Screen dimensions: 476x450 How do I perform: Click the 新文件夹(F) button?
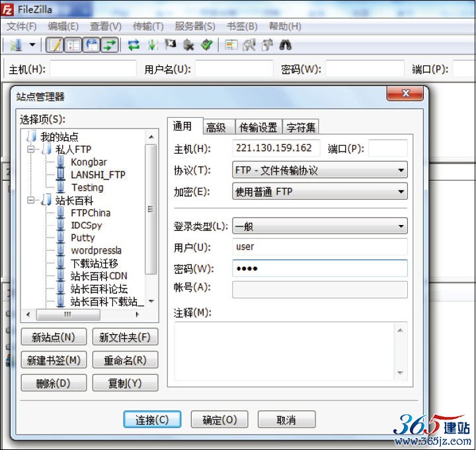click(x=125, y=337)
